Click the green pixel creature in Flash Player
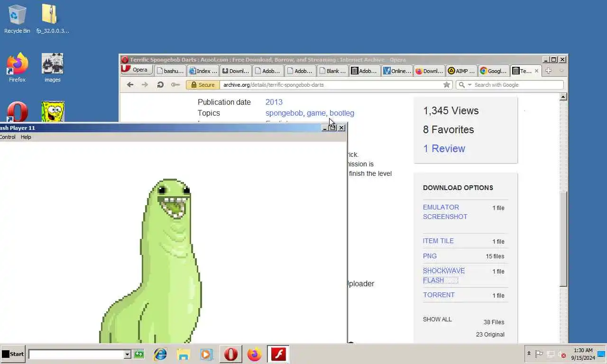This screenshot has height=364, width=607. (151, 261)
